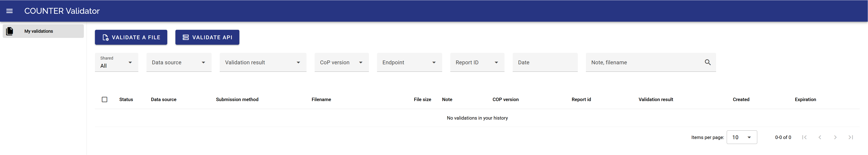Jump to the last page of results
The width and height of the screenshot is (868, 155).
point(850,137)
